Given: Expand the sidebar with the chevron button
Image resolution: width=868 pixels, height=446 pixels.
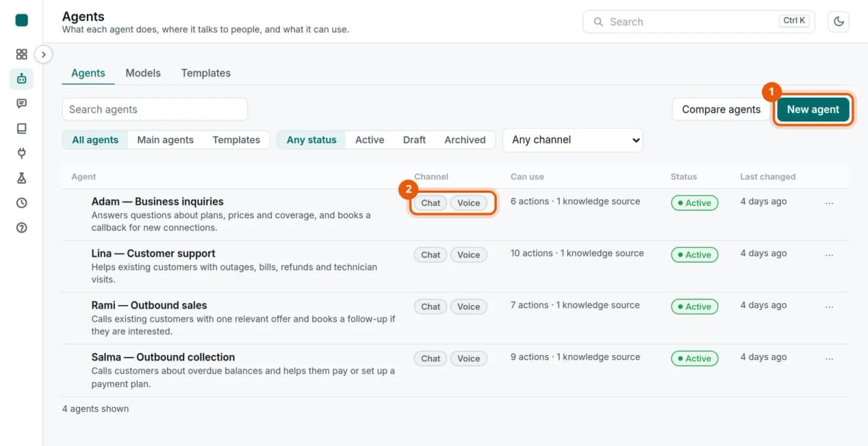Looking at the screenshot, I should click(43, 54).
